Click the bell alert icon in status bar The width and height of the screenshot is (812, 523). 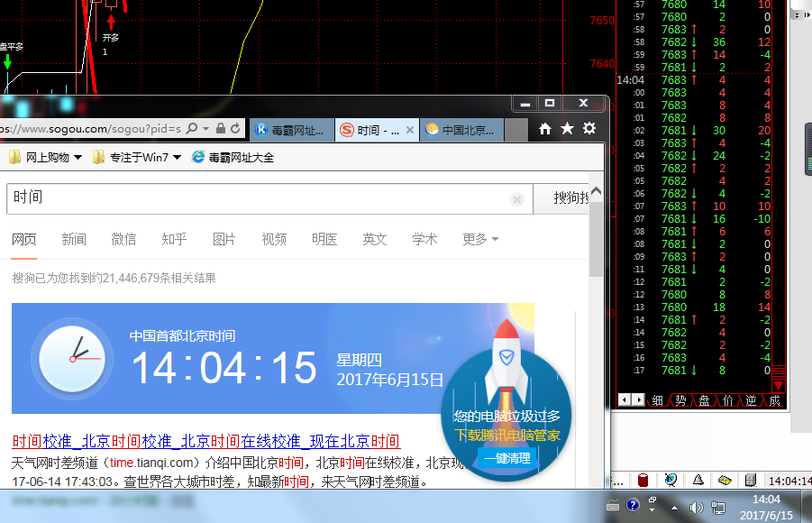pos(698,481)
